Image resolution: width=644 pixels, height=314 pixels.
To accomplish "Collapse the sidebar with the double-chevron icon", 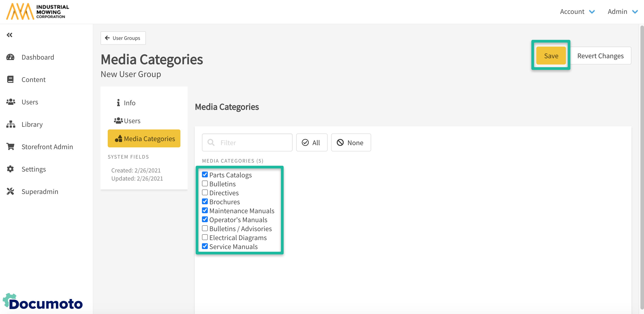I will (9, 35).
